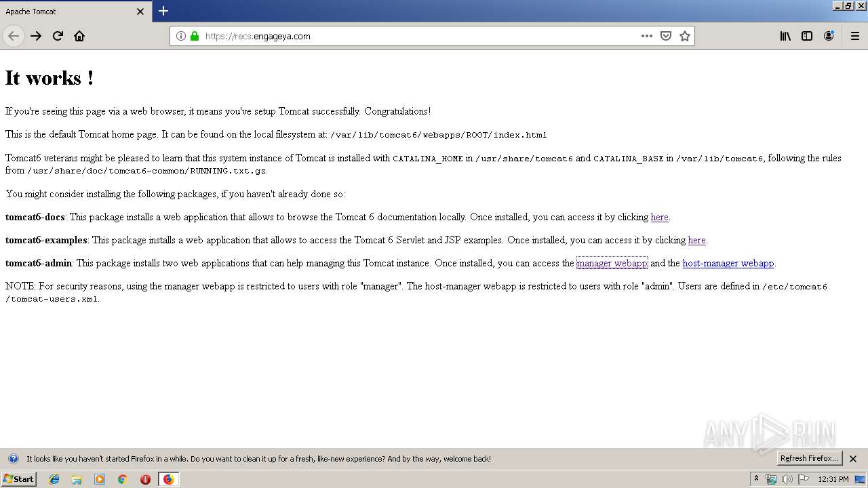
Task: Open Opera from the taskbar
Action: [145, 479]
